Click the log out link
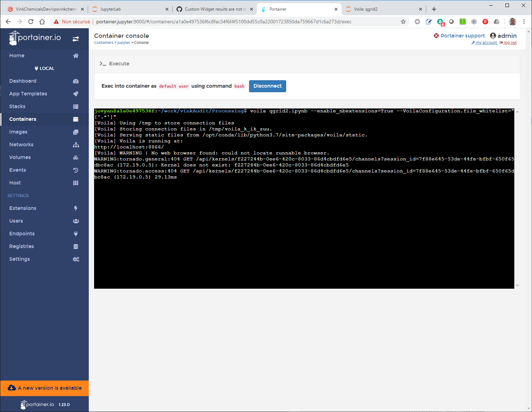The width and height of the screenshot is (532, 412). 508,43
